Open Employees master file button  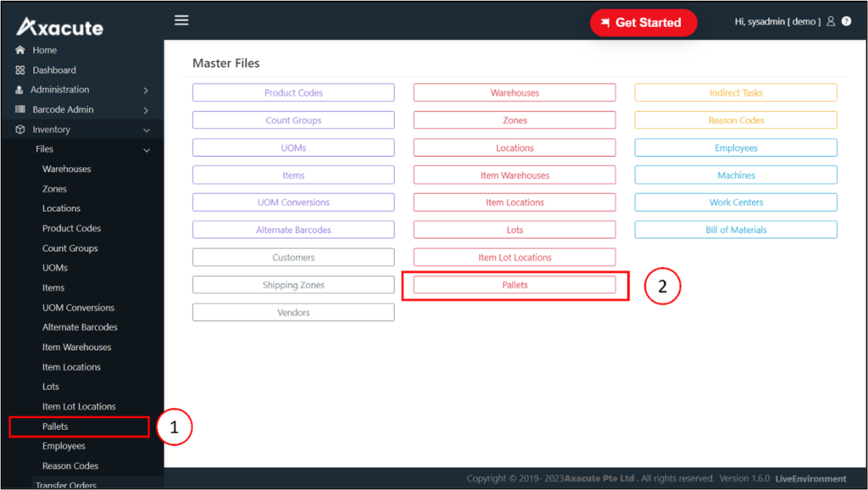click(x=736, y=148)
